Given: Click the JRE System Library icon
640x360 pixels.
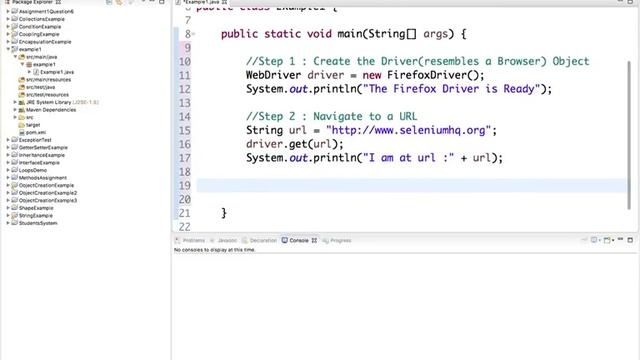Looking at the screenshot, I should point(22,102).
